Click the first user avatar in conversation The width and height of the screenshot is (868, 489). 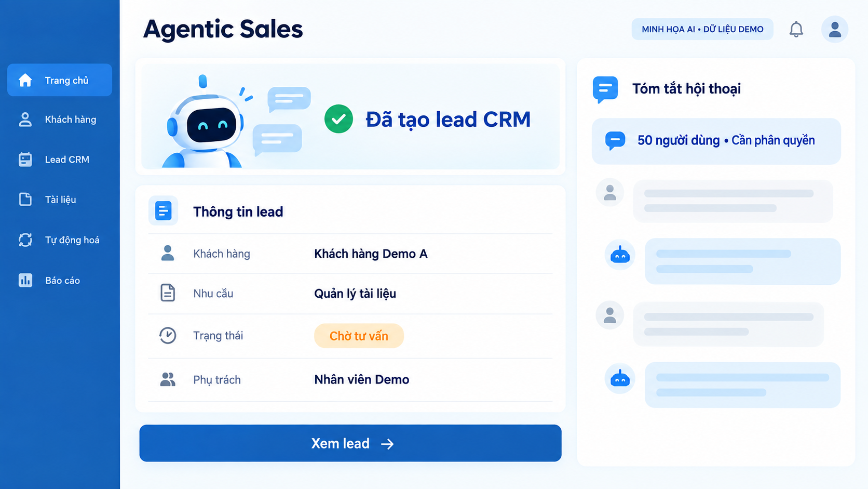coord(610,193)
